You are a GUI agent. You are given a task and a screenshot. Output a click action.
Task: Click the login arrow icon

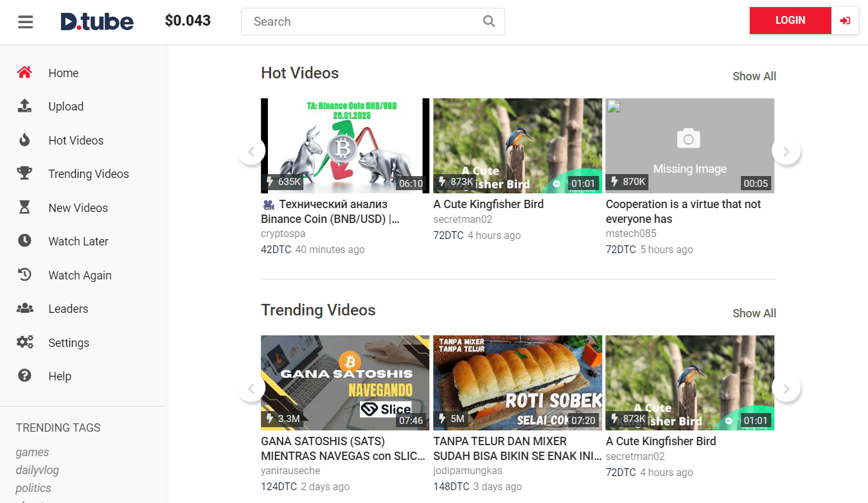point(845,21)
